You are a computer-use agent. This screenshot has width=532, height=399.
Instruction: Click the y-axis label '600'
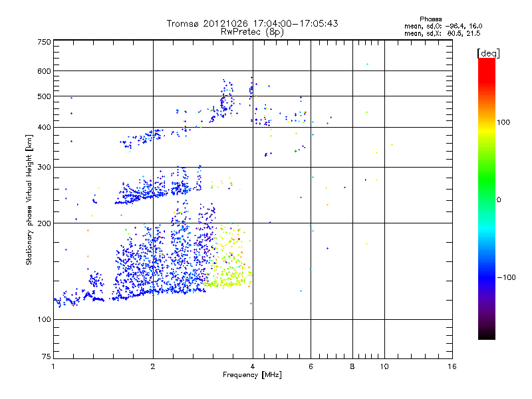44,71
